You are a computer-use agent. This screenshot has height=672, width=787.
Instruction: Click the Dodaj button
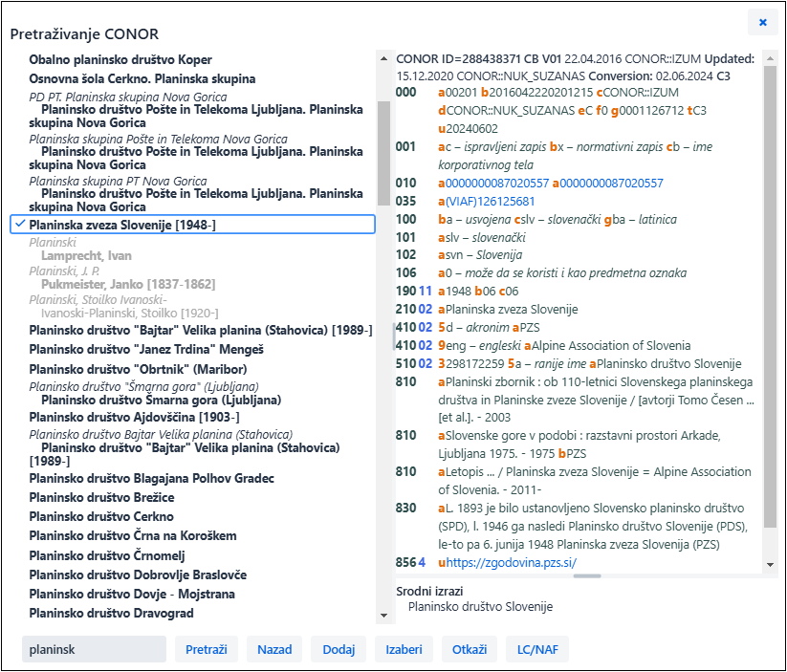339,649
